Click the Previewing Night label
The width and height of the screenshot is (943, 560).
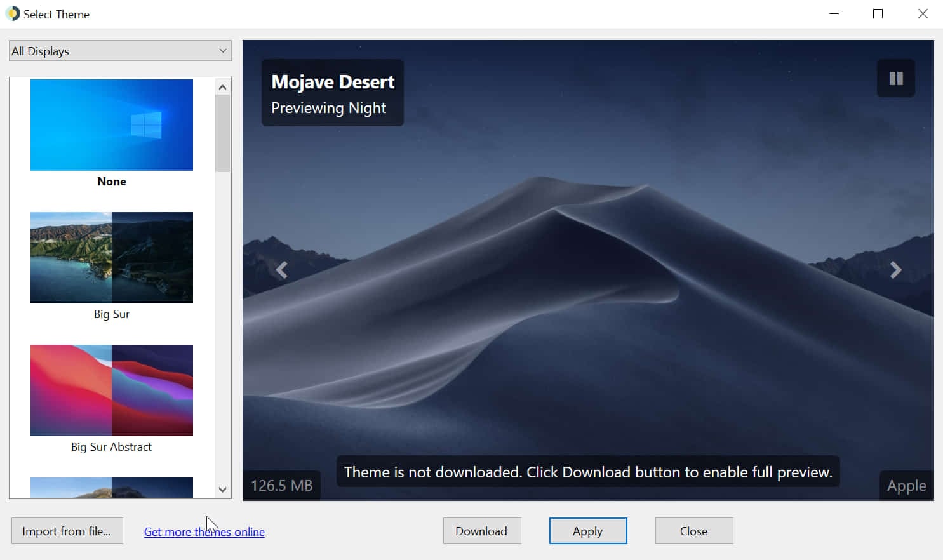(x=329, y=108)
